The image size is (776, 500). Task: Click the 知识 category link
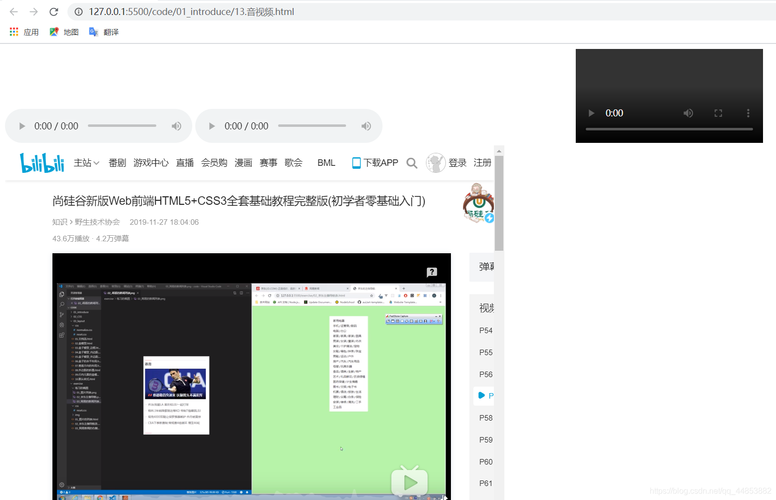(59, 222)
